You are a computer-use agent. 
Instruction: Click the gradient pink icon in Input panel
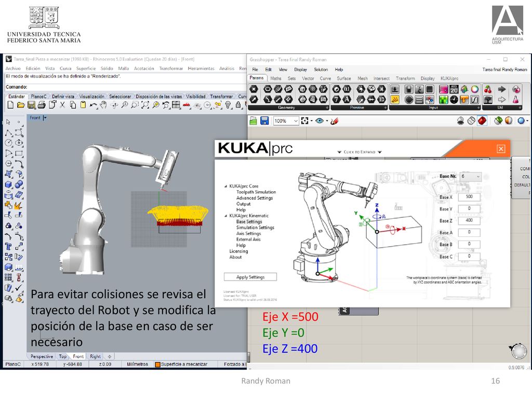pos(443,89)
